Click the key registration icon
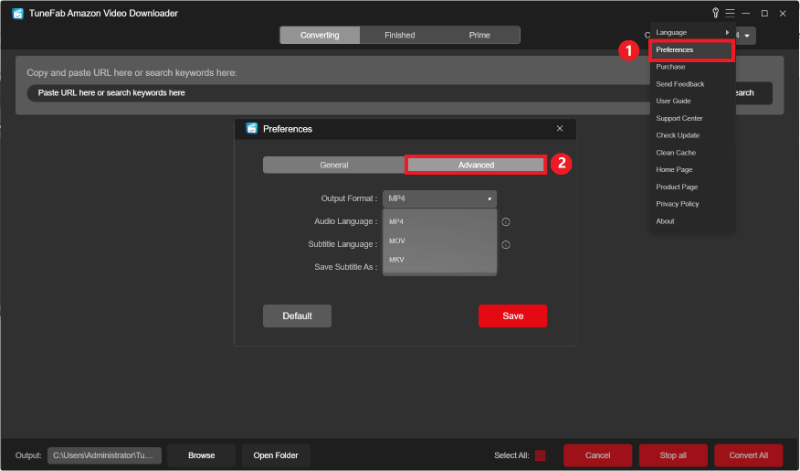Viewport: 800px width, 471px height. click(715, 13)
